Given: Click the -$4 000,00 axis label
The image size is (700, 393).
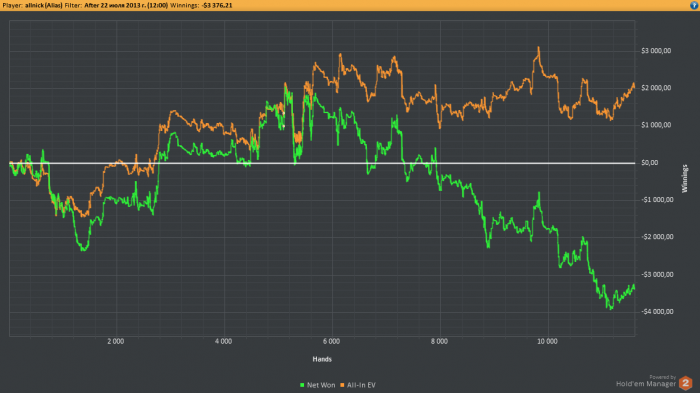Looking at the screenshot, I should coord(657,311).
